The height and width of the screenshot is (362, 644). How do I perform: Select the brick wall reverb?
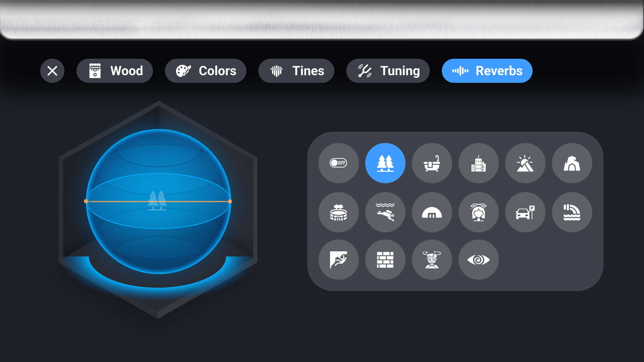click(x=385, y=259)
